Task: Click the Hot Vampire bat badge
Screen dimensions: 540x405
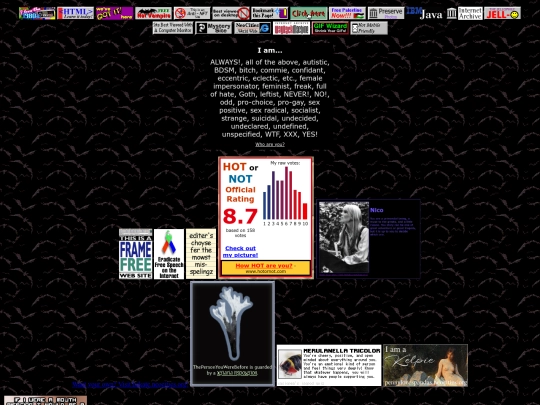Action: 153,13
